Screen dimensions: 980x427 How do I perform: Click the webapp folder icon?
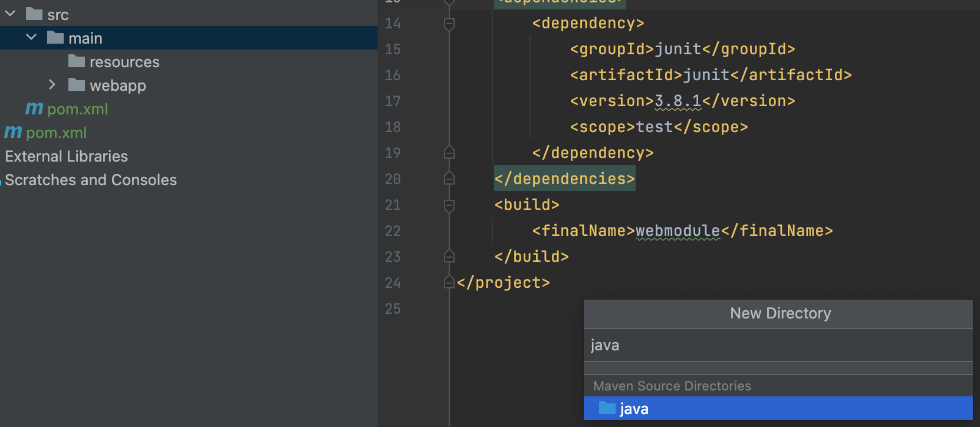coord(77,85)
